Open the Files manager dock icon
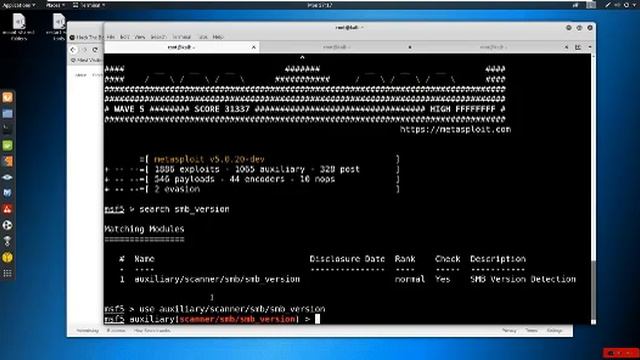 (7, 113)
